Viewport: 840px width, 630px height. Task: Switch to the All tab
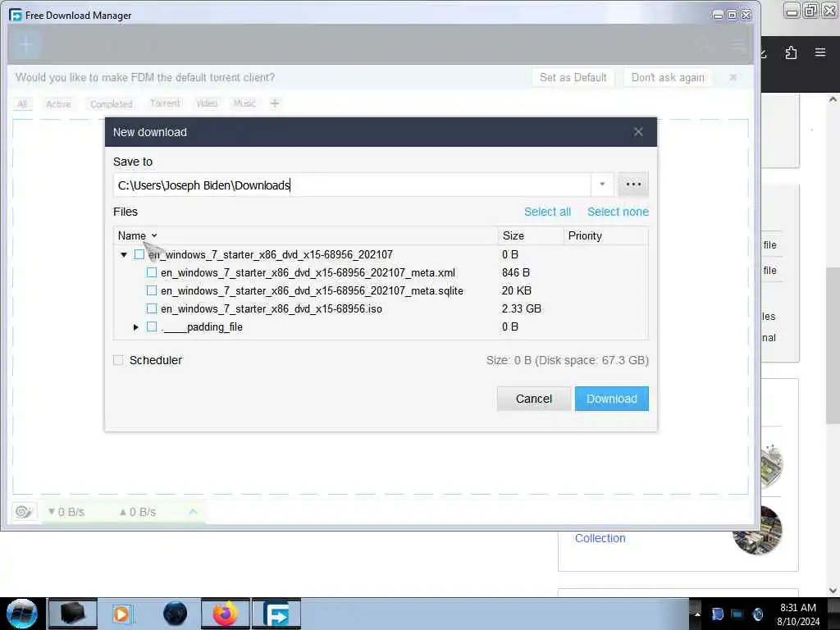coord(22,104)
